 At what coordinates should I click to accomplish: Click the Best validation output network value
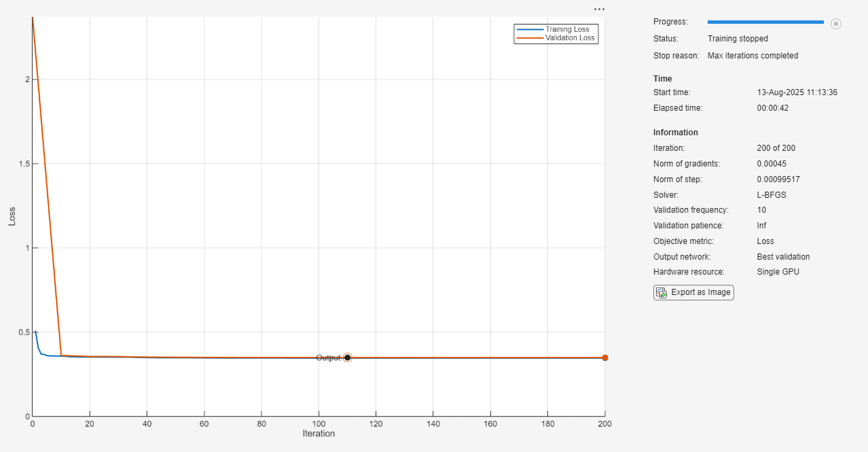click(783, 257)
